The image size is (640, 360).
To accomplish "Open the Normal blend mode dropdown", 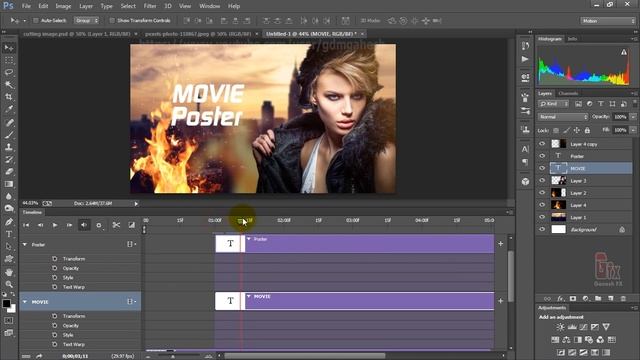I will tap(563, 117).
